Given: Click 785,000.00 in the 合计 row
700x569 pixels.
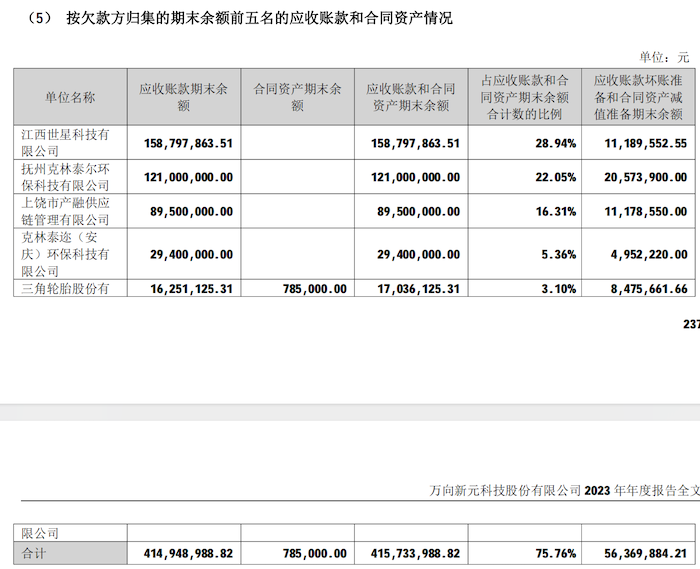Looking at the screenshot, I should (315, 554).
